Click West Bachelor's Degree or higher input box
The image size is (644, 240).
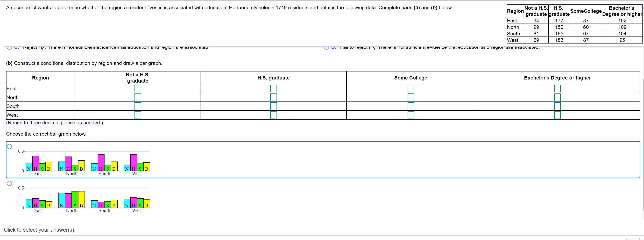point(557,115)
